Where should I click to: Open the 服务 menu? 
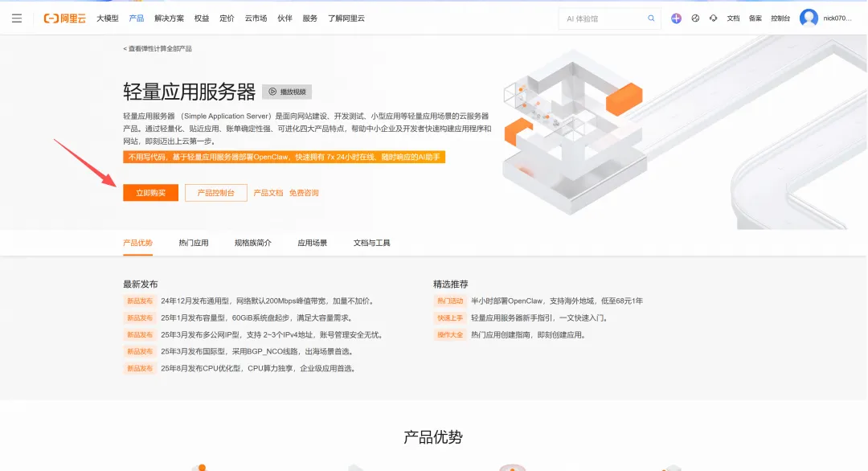[310, 18]
